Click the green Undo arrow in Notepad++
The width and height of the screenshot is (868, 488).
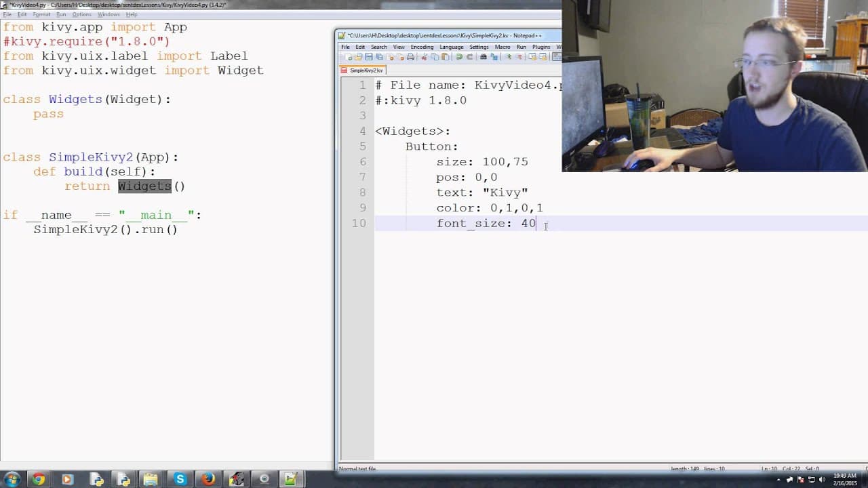(x=459, y=57)
